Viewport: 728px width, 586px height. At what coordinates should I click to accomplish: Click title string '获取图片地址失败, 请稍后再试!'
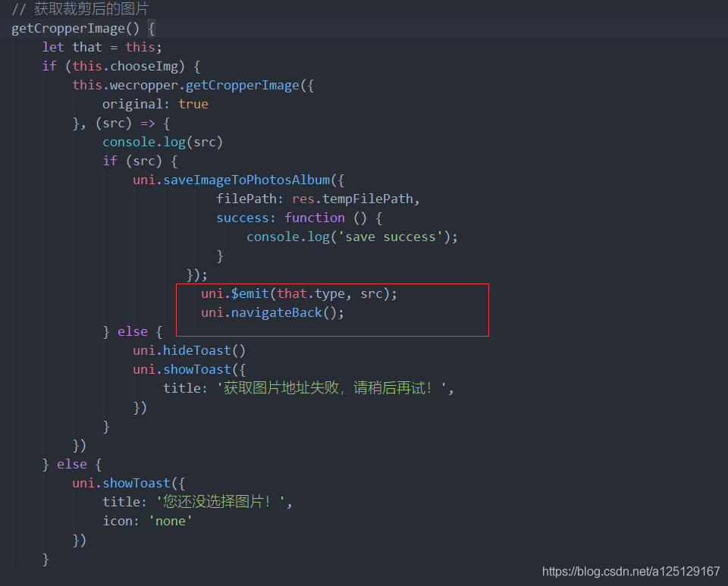coord(332,388)
